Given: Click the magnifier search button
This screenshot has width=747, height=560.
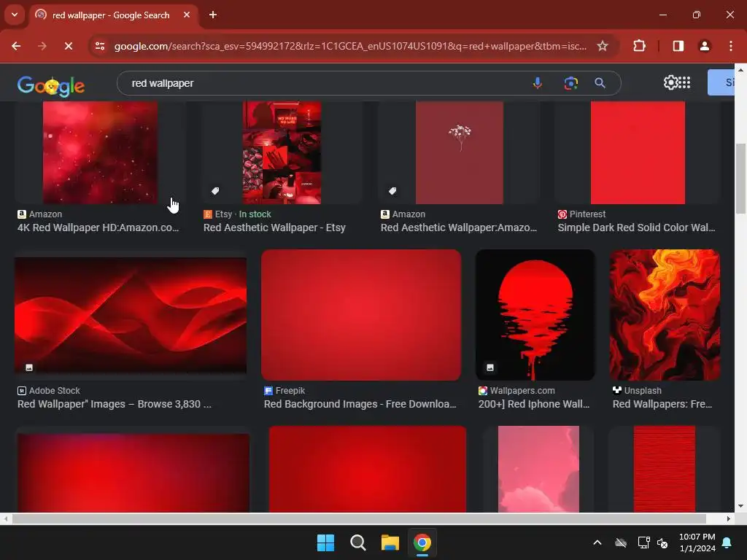Looking at the screenshot, I should tap(600, 83).
